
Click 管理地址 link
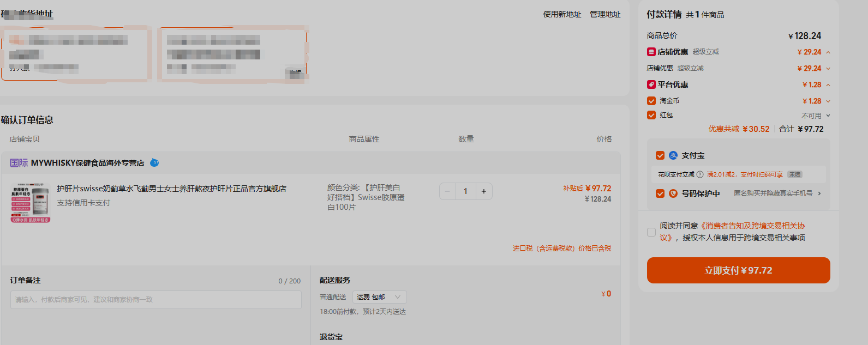(x=605, y=15)
